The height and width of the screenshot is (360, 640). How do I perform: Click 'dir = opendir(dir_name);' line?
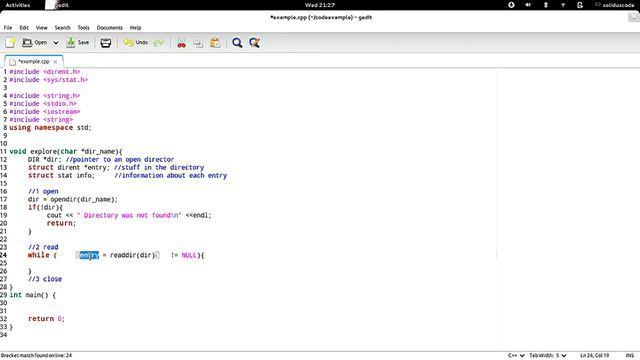(73, 200)
